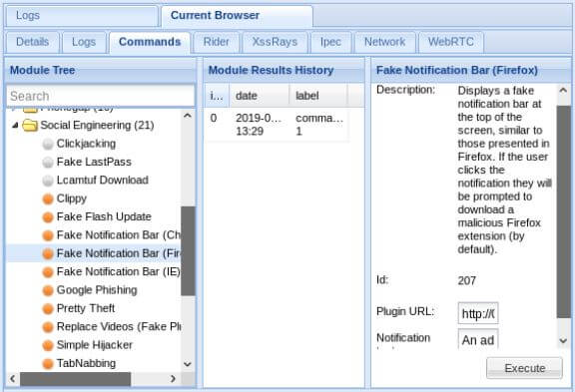The height and width of the screenshot is (392, 575).
Task: Open the WebRTC tab
Action: 451,42
